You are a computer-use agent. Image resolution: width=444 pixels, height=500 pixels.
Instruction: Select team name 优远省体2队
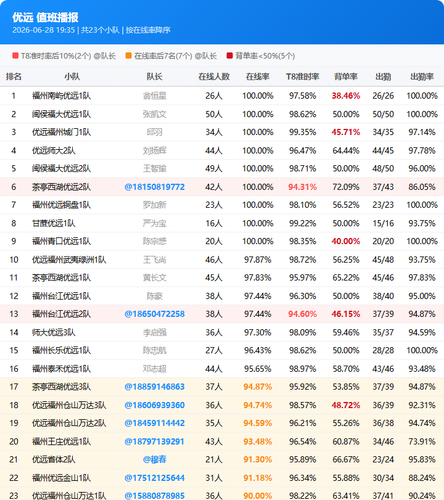tap(54, 459)
